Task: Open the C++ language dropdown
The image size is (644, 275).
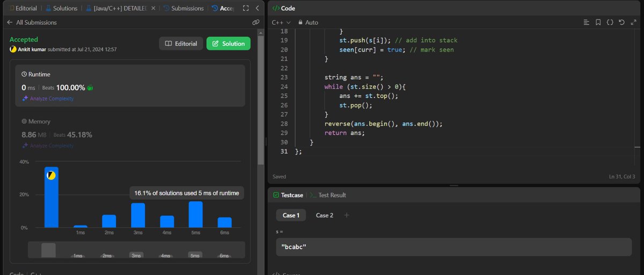Action: click(281, 23)
